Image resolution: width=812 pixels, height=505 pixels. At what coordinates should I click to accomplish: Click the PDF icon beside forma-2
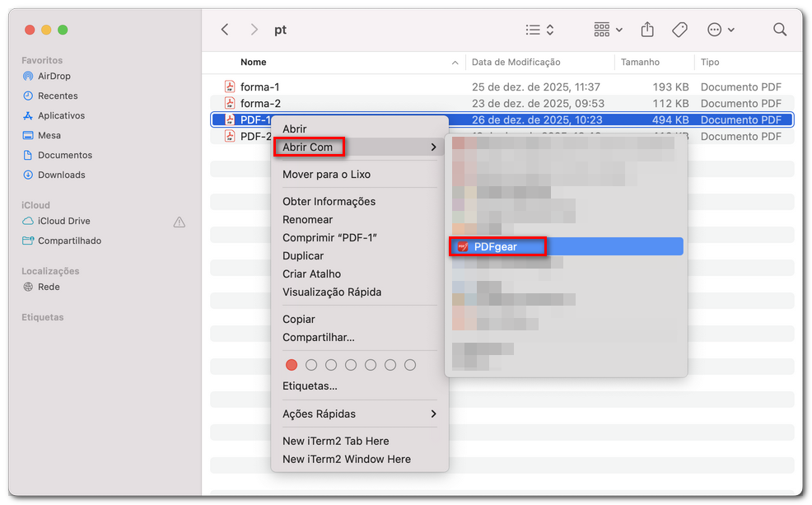tap(231, 103)
